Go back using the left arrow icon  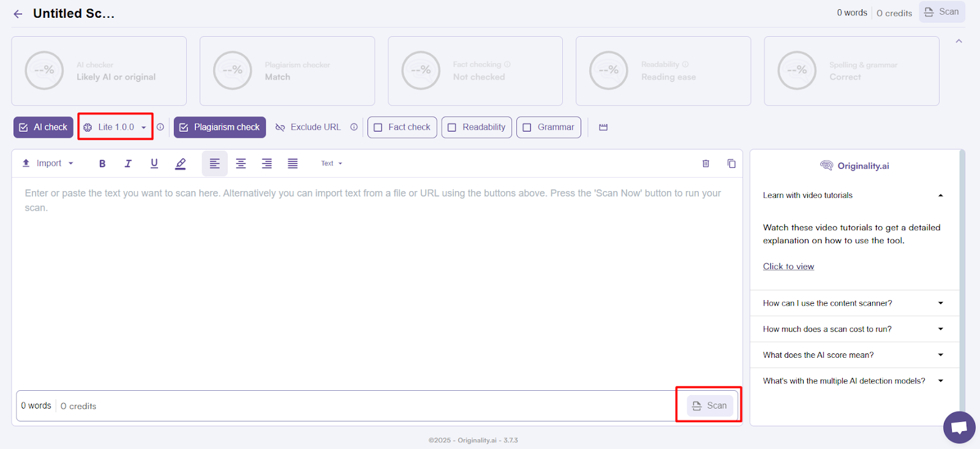18,14
